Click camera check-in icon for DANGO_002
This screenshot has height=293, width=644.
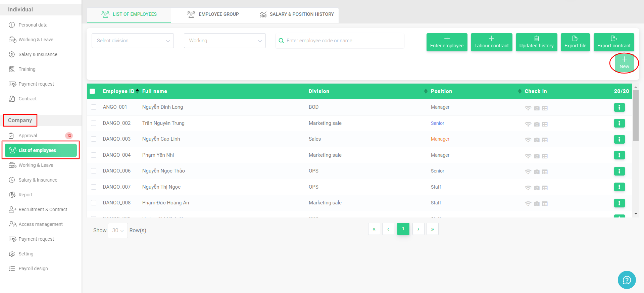tap(537, 124)
